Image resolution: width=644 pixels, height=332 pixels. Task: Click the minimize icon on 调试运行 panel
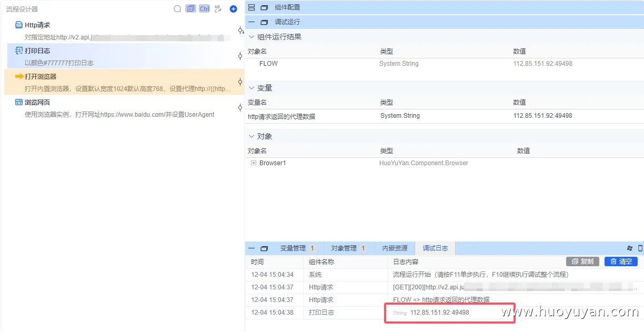click(x=251, y=22)
